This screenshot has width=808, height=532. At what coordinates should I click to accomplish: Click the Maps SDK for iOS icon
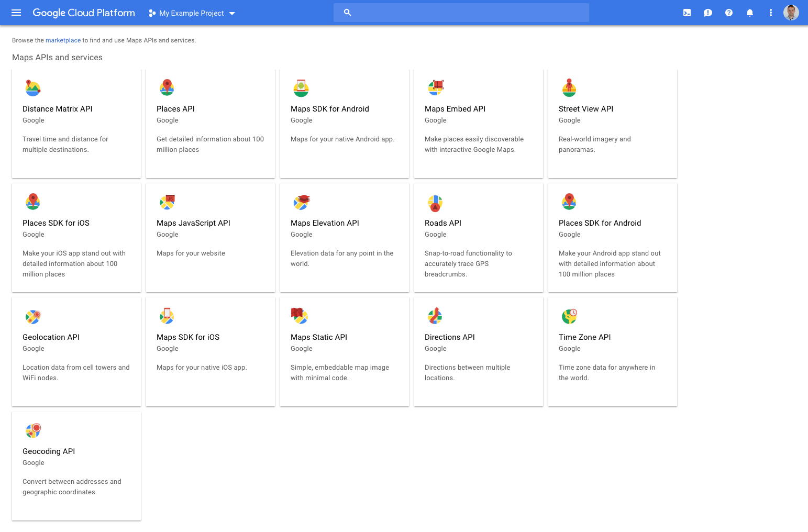click(x=167, y=316)
